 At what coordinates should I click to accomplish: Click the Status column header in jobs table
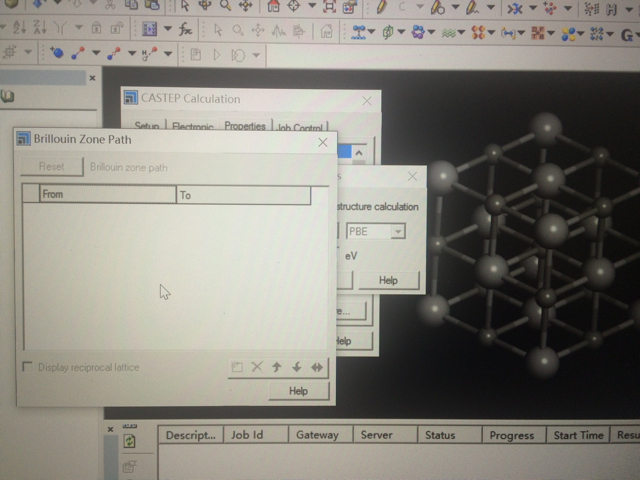(x=449, y=435)
